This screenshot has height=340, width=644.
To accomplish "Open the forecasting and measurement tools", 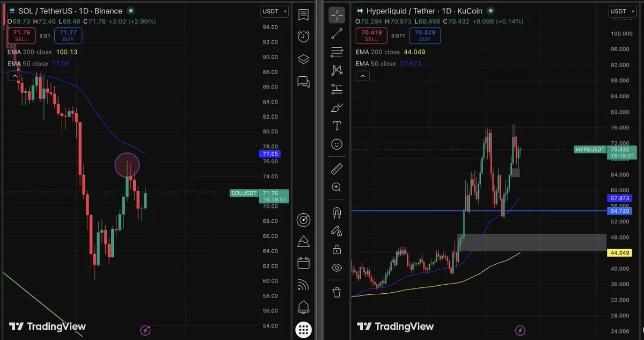I will pyautogui.click(x=336, y=89).
